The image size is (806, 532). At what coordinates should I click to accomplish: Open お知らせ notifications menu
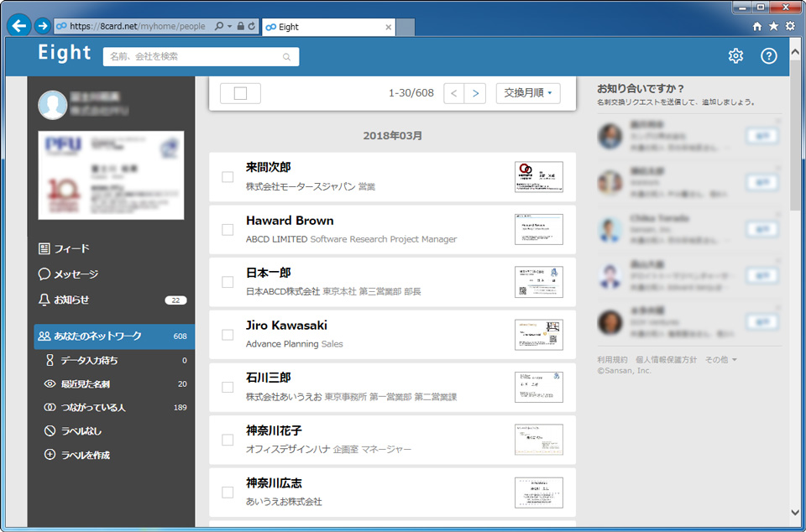(x=64, y=300)
